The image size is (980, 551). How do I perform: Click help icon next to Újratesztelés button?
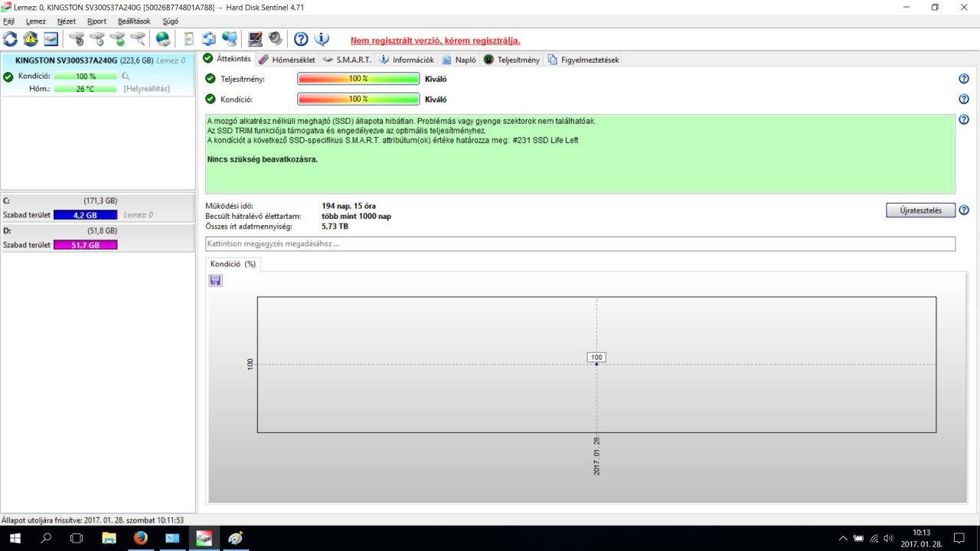(x=964, y=210)
